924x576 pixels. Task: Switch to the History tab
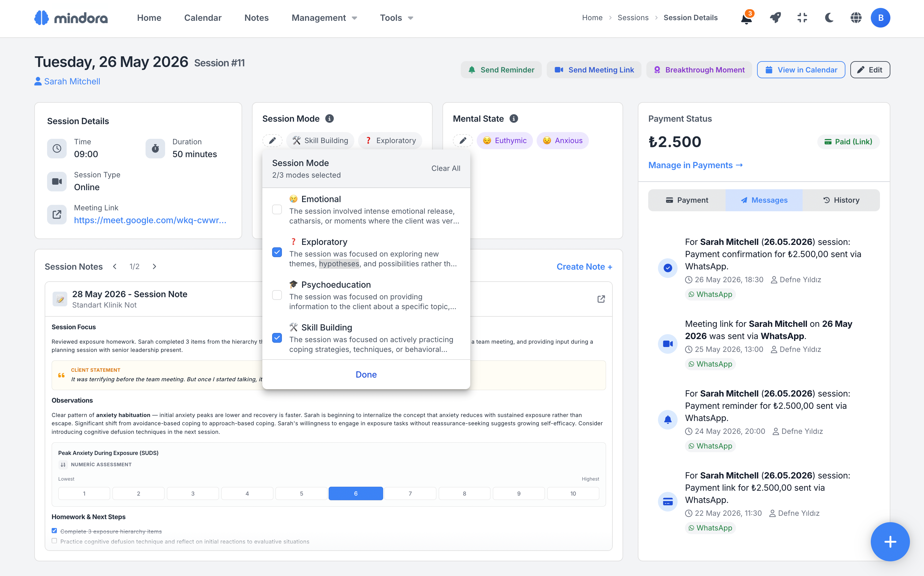click(x=841, y=200)
